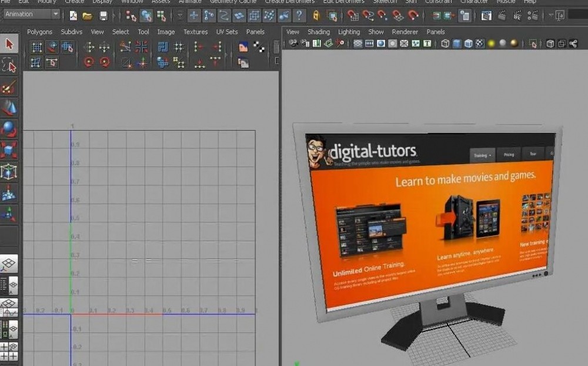
Task: Open the Render View window icon
Action: pos(486,16)
